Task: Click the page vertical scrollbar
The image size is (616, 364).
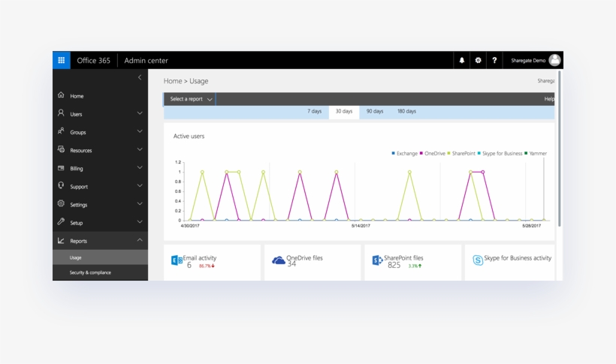Action: (x=559, y=149)
